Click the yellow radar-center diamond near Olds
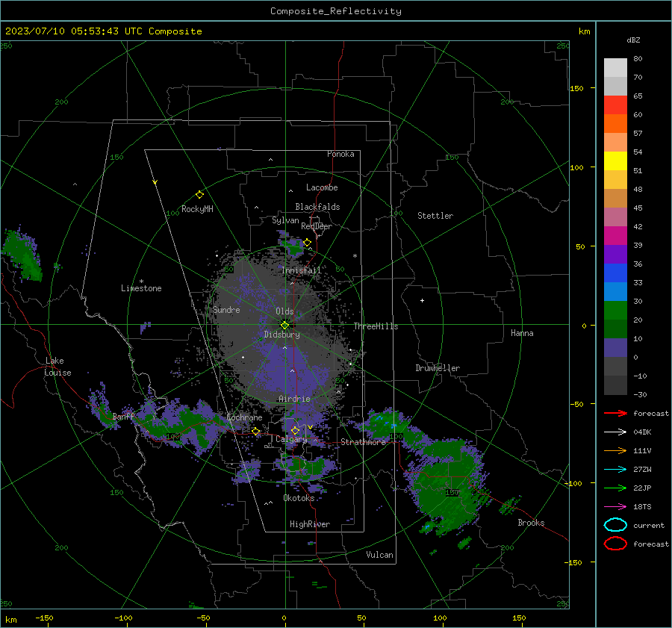 coord(284,326)
